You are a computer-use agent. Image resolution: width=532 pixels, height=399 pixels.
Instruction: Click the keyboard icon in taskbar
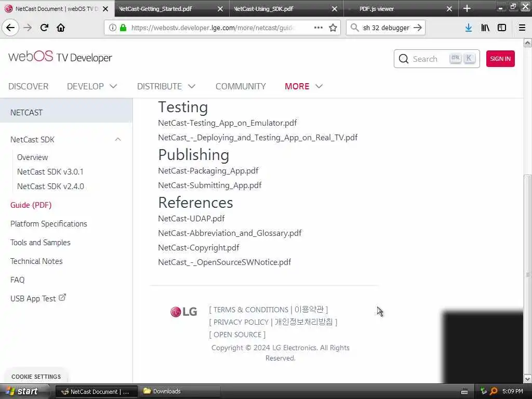(464, 392)
